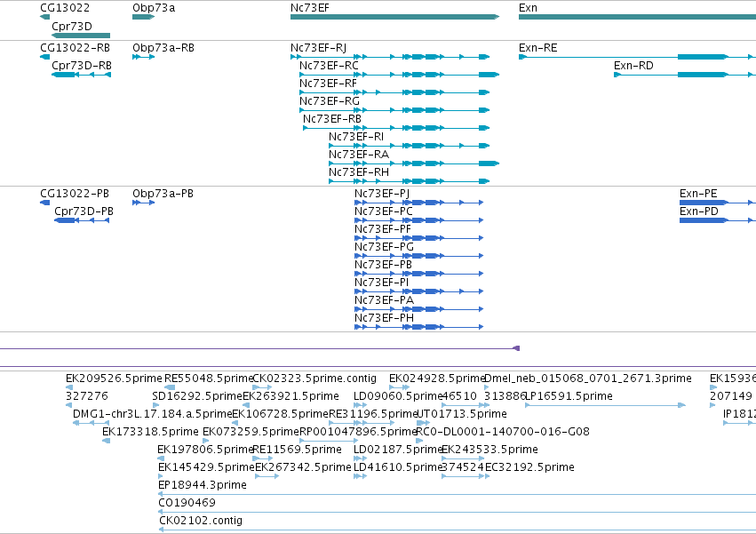Click the Obp73a-RB transcript
Image resolution: width=756 pixels, height=534 pixels.
click(144, 57)
